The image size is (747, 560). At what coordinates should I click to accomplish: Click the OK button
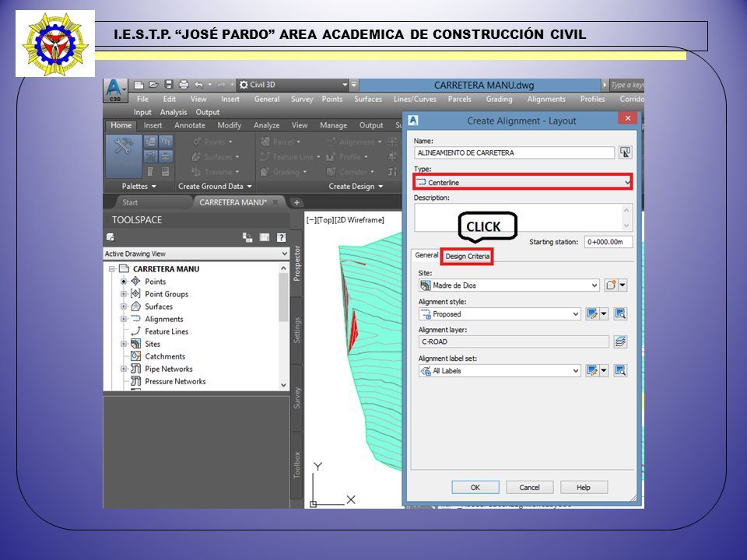tap(475, 488)
